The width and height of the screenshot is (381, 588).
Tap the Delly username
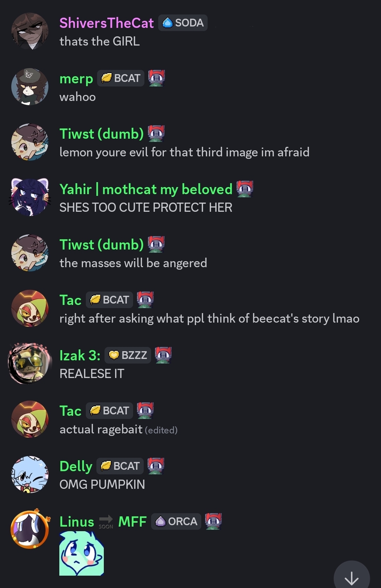tap(76, 466)
